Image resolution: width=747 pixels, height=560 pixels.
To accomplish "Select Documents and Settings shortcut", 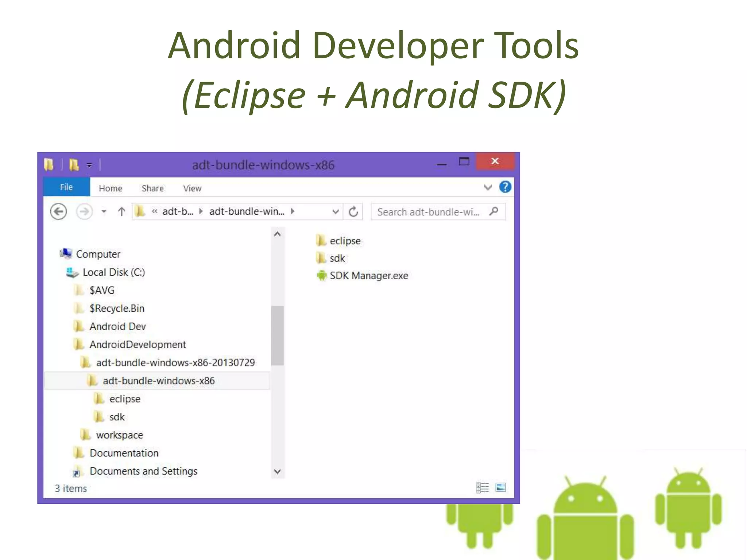I will tap(135, 471).
